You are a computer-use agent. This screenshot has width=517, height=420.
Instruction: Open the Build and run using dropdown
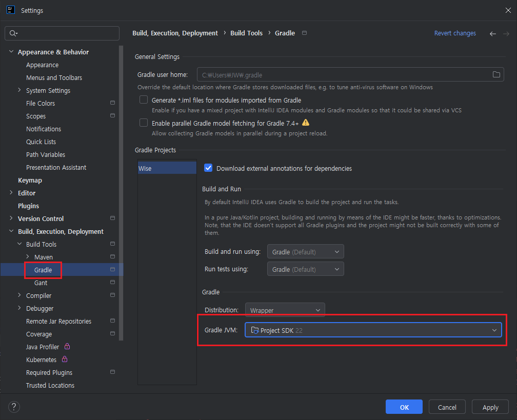[x=305, y=252]
